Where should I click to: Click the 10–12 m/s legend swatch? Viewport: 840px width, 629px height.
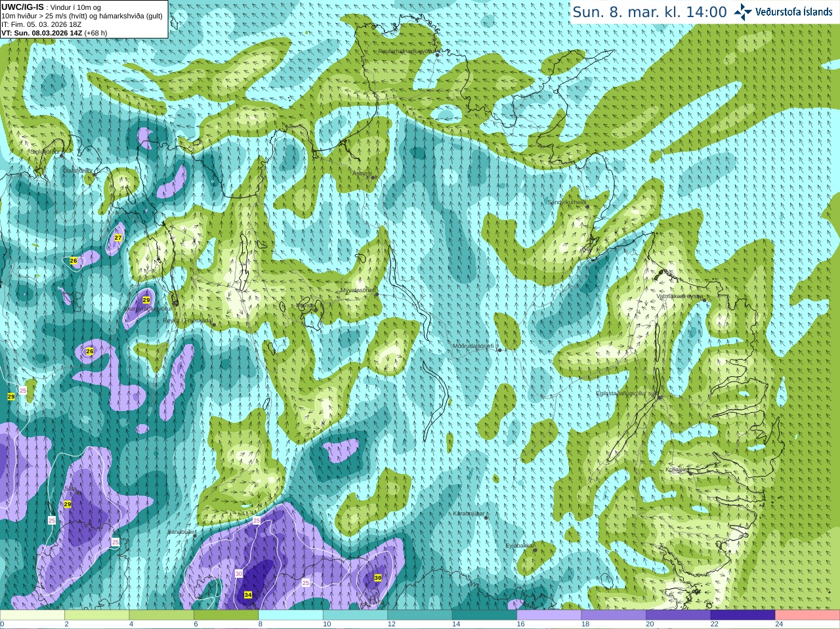[356, 615]
